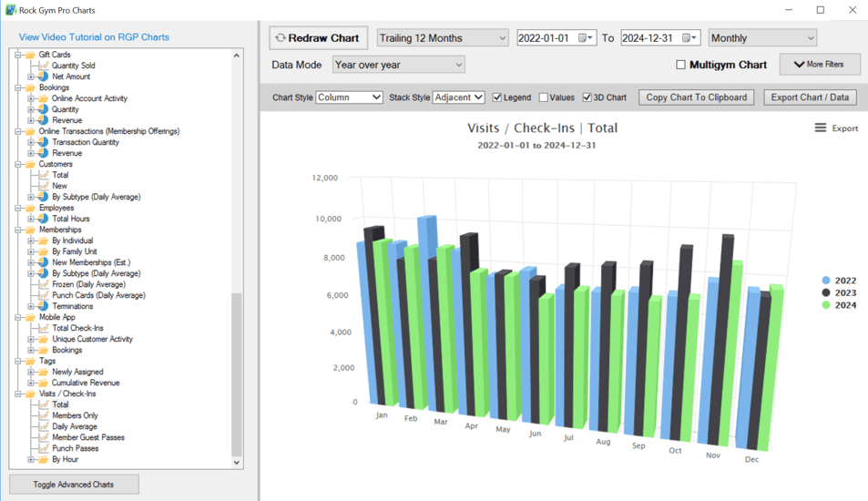
Task: Select Members Only under Visits / Check-Ins
Action: (x=75, y=415)
